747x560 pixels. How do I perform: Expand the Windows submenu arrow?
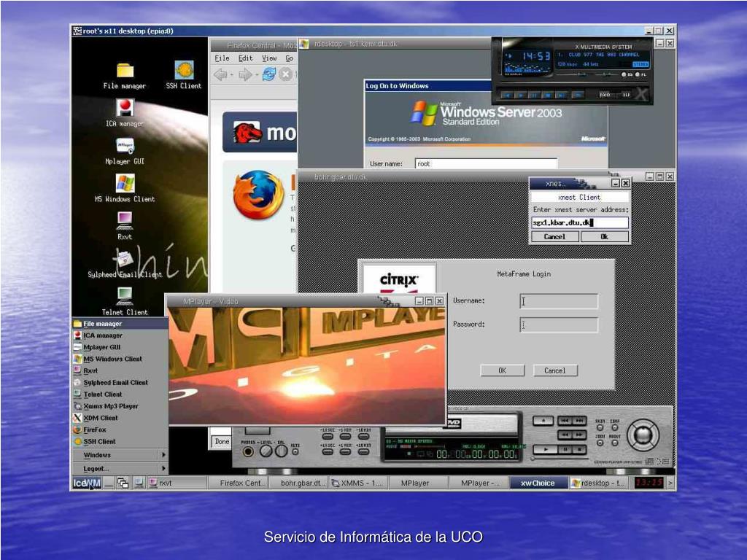[x=163, y=455]
